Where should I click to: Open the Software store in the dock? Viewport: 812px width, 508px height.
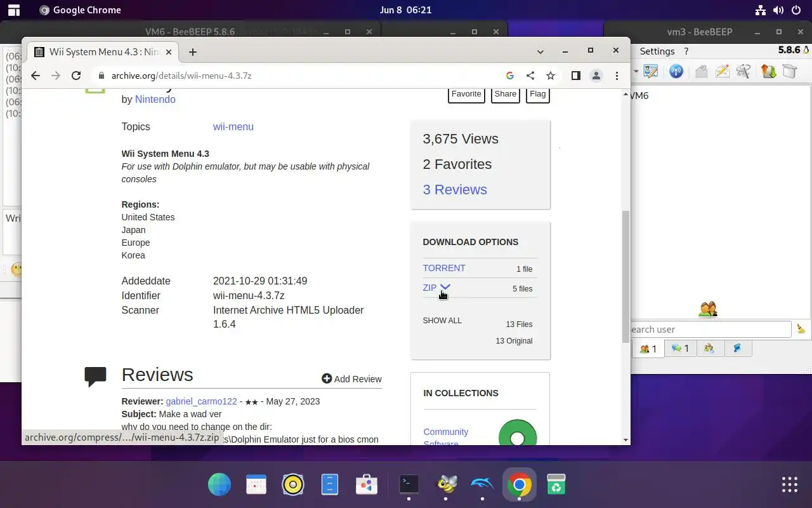pos(367,485)
